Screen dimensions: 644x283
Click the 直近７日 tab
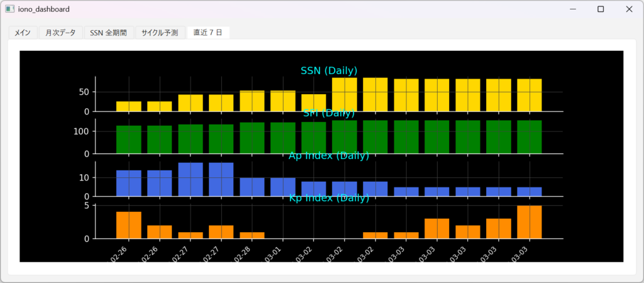(x=208, y=32)
